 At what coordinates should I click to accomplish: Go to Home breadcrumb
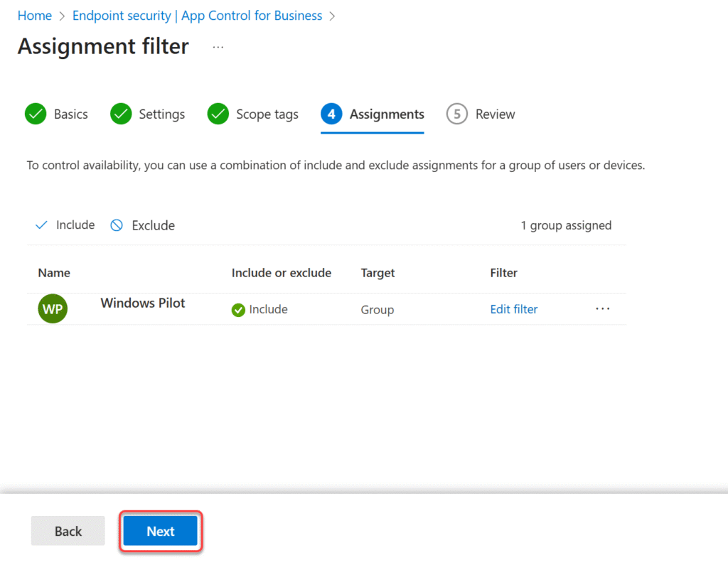[x=34, y=16]
